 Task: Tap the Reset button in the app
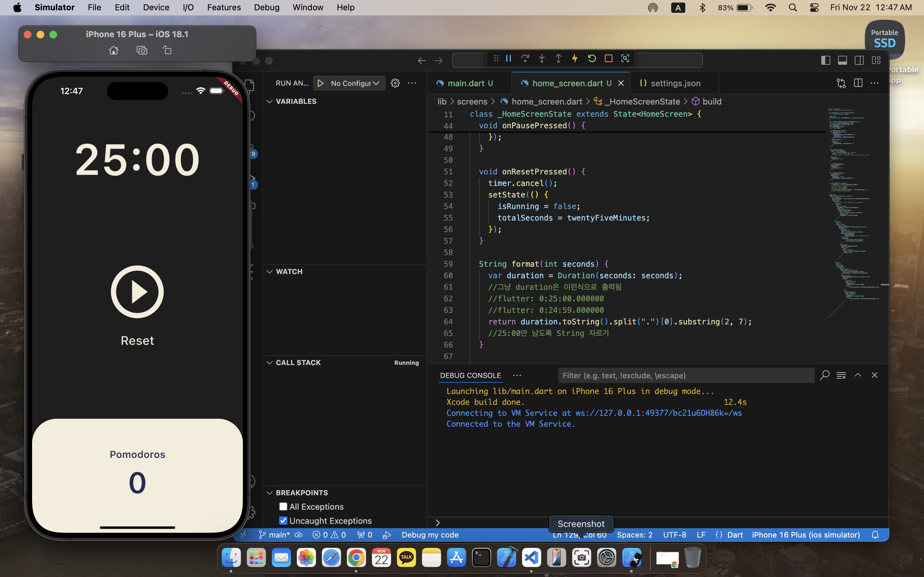click(137, 340)
